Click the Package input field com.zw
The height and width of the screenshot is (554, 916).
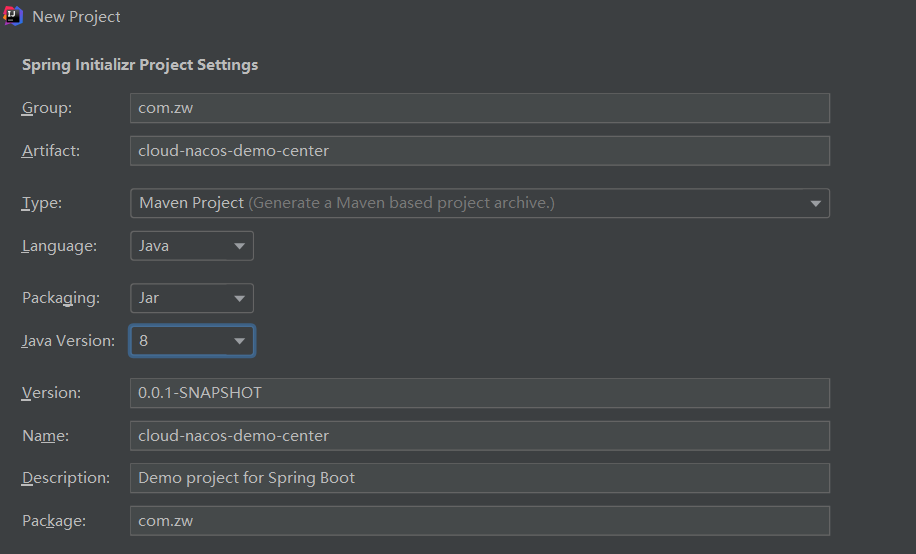(x=480, y=521)
